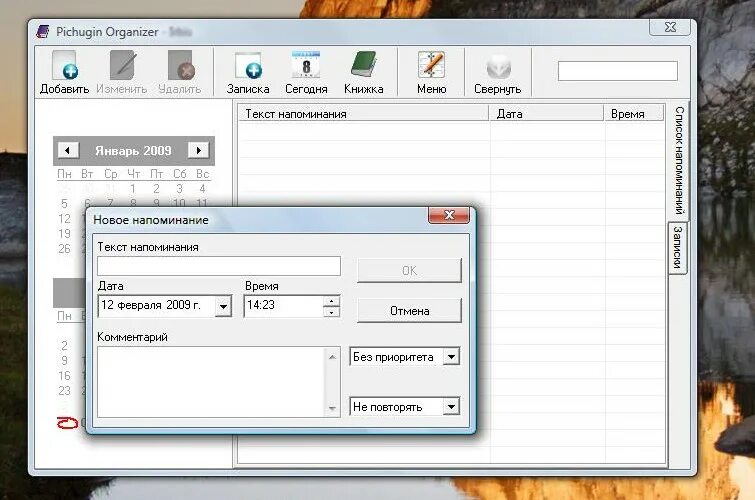Increase time with the up spinner

pos(331,301)
